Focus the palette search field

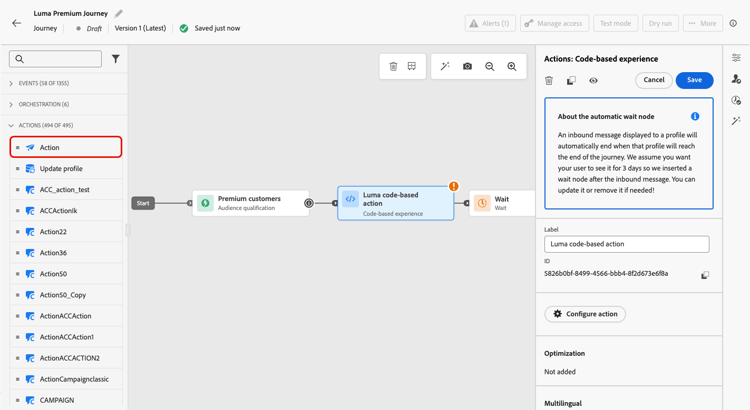point(55,59)
